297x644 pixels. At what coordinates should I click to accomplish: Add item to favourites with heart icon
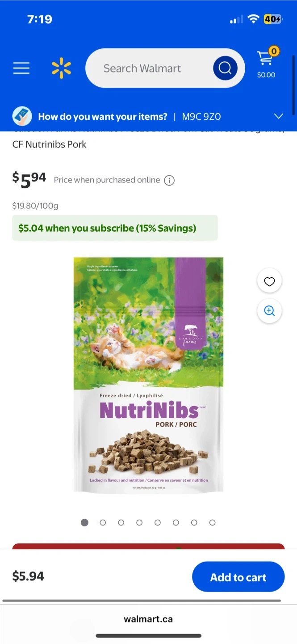tap(269, 281)
